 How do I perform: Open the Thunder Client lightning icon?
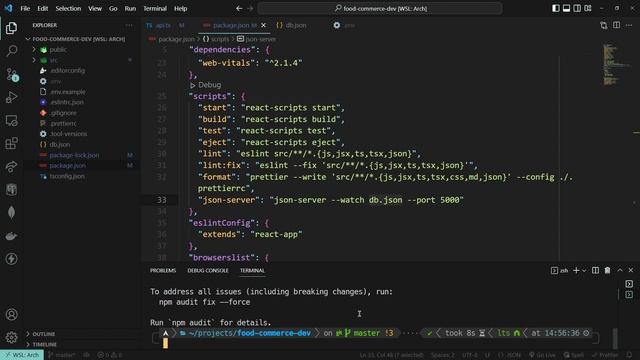(x=11, y=259)
